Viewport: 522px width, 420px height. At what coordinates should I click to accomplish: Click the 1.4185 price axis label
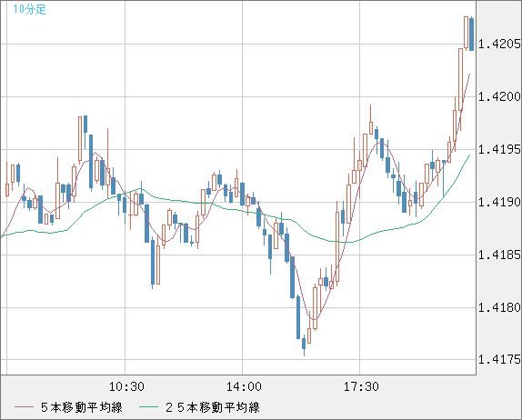[x=499, y=255]
